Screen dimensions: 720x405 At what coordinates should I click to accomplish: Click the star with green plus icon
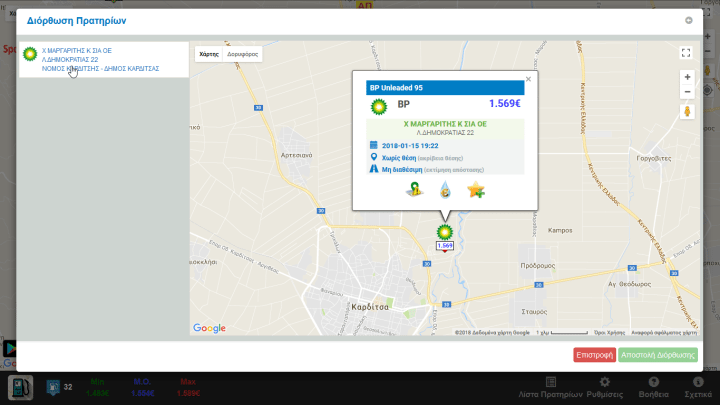coord(476,190)
